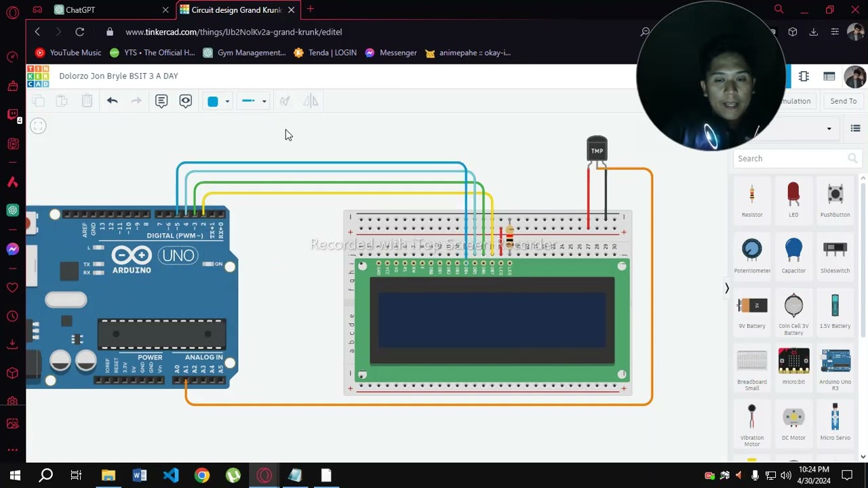Image resolution: width=868 pixels, height=488 pixels.
Task: Open Microsoft Word from taskbar
Action: (140, 475)
